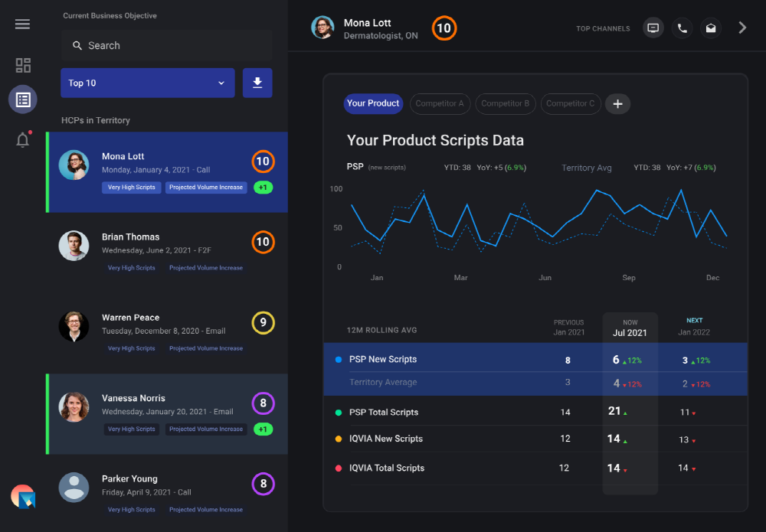This screenshot has width=766, height=532.
Task: Open the chat message channel icon
Action: click(653, 28)
